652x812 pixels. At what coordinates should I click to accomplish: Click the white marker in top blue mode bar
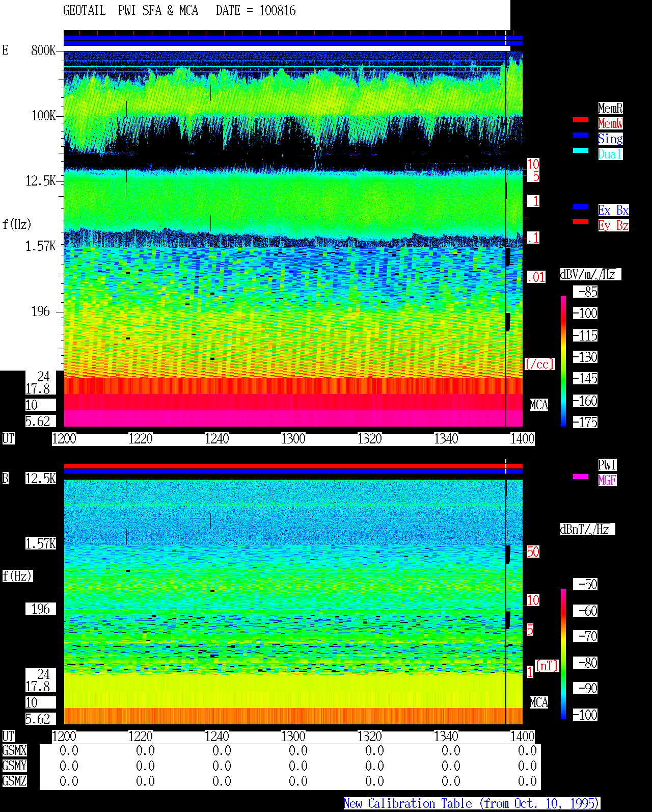tap(506, 39)
